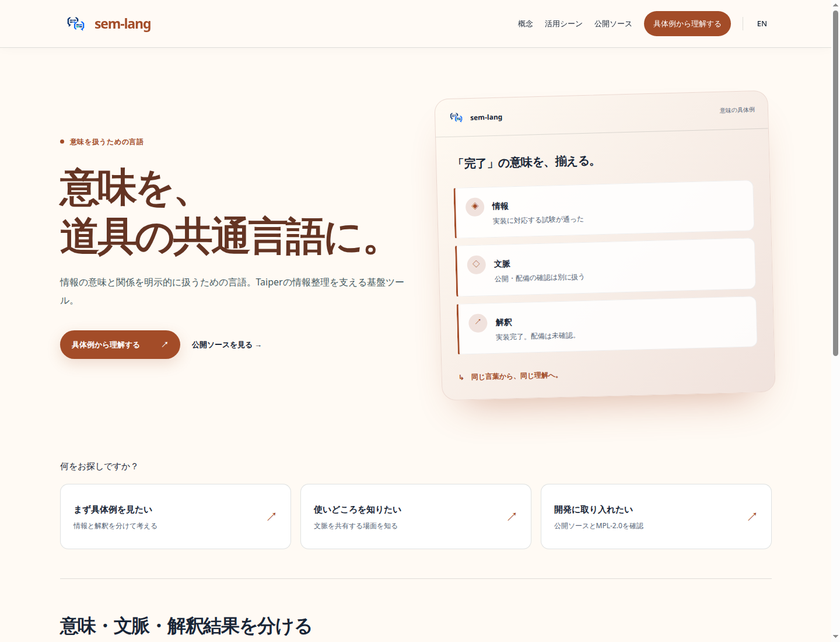Click the 意味・文脈・解釈結果を分ける heading
The image size is (840, 642).
point(185,626)
